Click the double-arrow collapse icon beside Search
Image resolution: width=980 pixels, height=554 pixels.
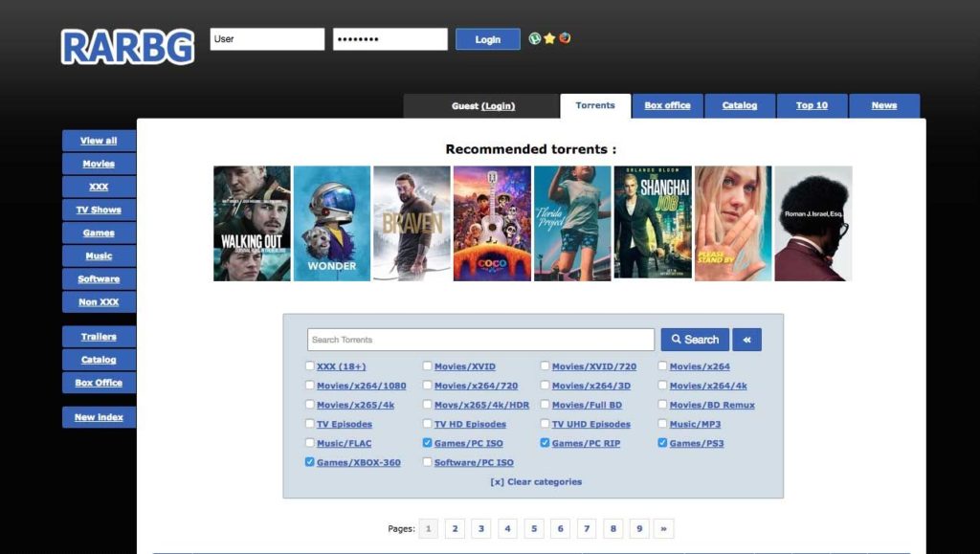coord(746,339)
